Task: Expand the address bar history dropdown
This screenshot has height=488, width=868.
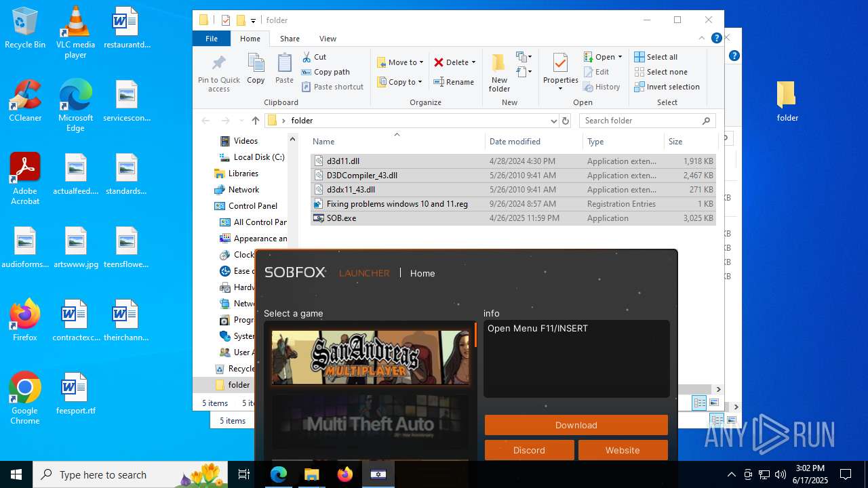Action: 553,121
